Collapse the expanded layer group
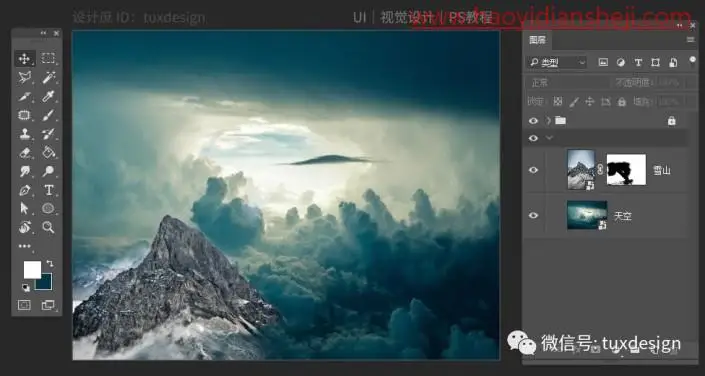The height and width of the screenshot is (376, 705). [x=549, y=138]
